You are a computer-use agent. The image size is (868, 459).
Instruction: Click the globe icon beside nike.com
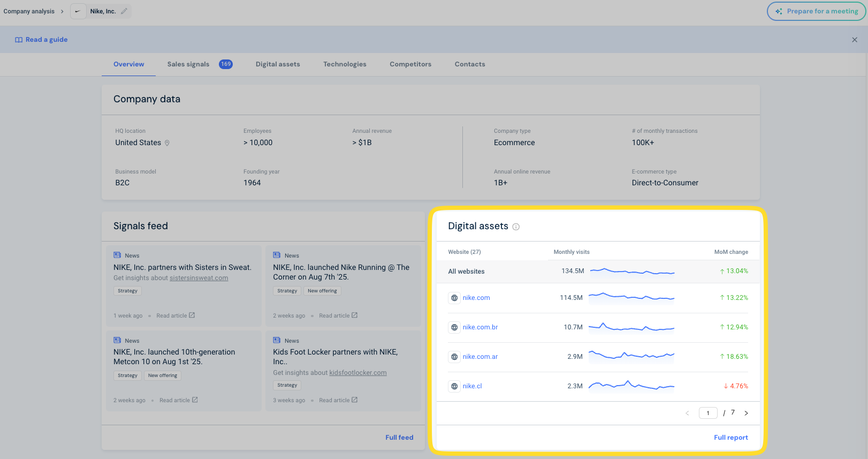(x=454, y=298)
